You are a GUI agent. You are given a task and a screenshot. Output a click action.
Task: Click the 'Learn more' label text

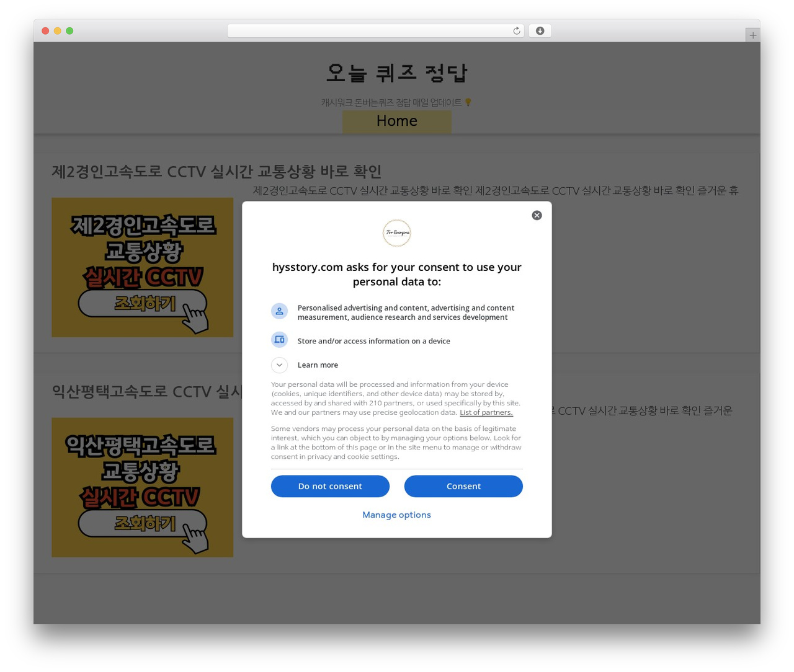[318, 365]
